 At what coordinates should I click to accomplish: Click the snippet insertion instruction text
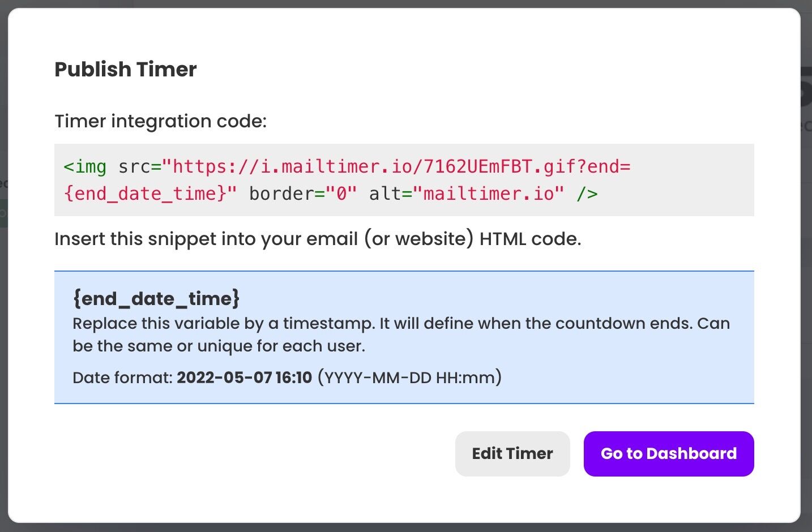317,238
